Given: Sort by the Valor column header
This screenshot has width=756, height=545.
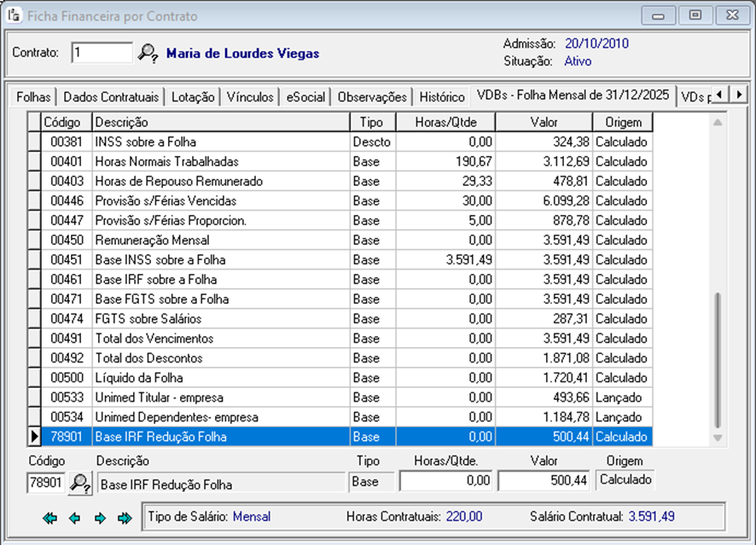Looking at the screenshot, I should click(544, 123).
